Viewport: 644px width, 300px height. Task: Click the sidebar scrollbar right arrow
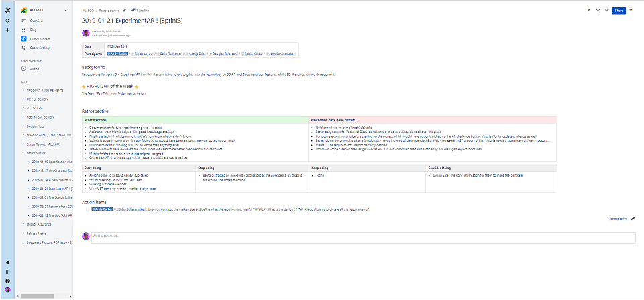pos(70,296)
